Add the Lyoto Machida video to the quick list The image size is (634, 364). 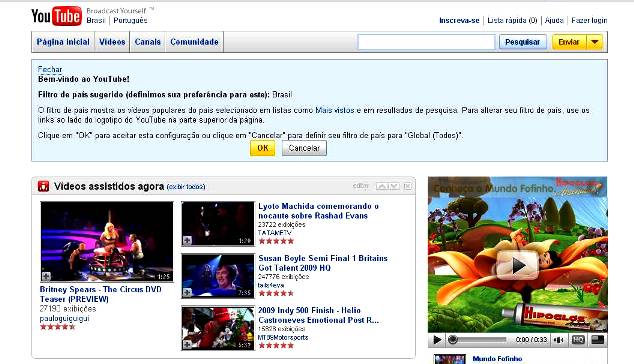[x=187, y=241]
